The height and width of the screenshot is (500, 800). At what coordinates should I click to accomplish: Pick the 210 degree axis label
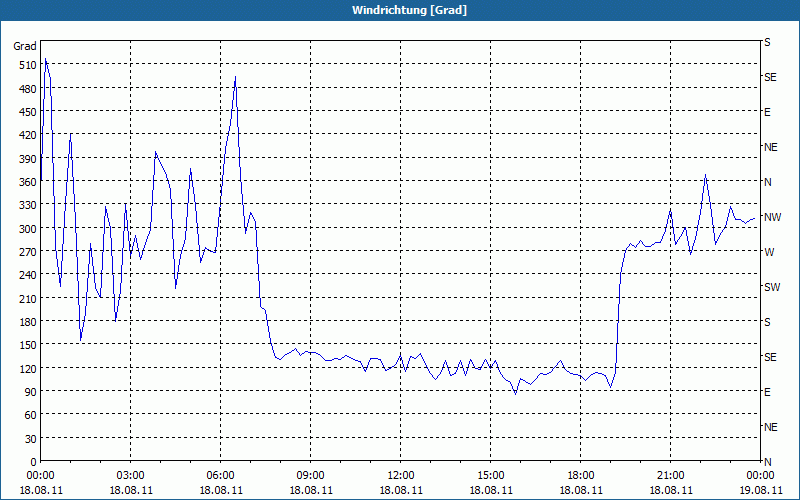click(28, 298)
